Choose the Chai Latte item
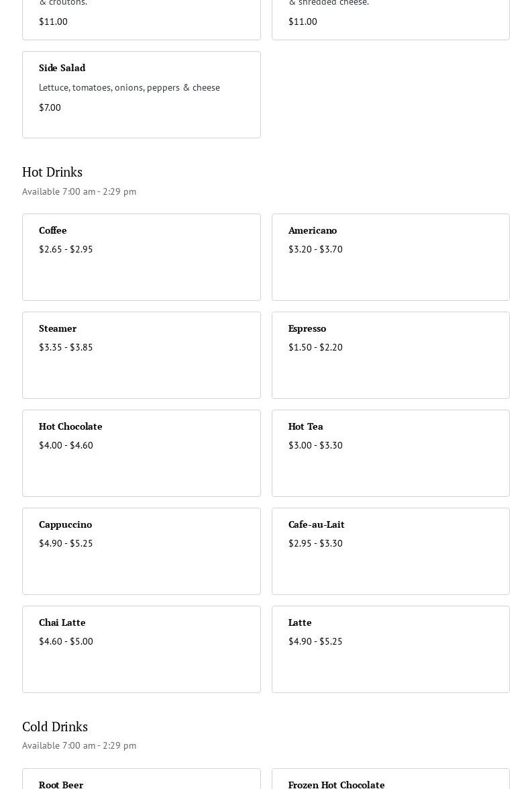The image size is (532, 789). click(141, 649)
